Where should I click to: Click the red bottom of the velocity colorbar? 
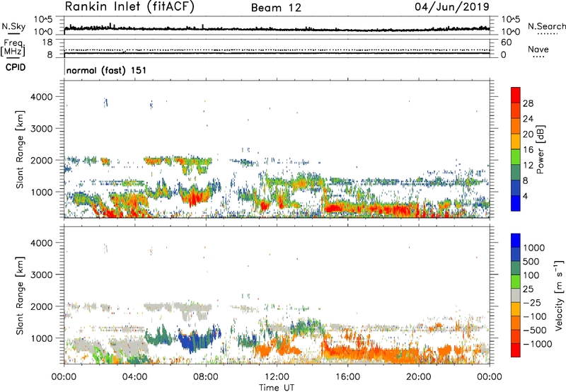516,350
